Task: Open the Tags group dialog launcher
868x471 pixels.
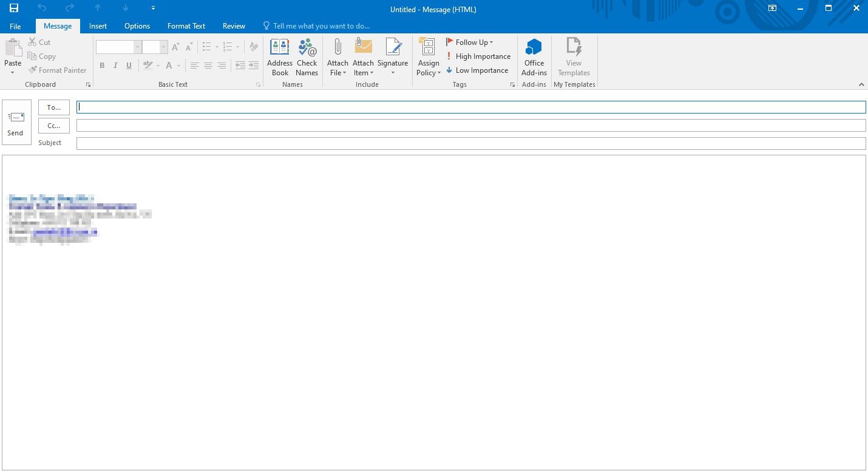Action: click(x=512, y=84)
